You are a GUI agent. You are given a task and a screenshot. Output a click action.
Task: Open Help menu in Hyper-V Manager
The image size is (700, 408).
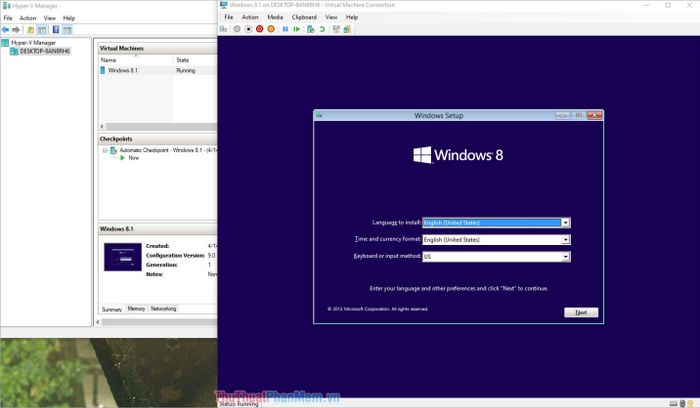(69, 18)
